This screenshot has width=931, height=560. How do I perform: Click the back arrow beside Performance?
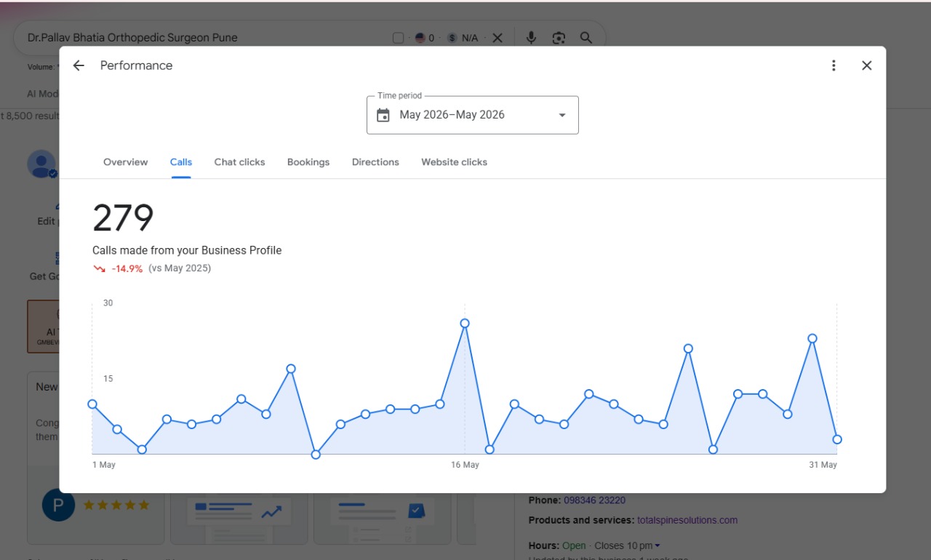[x=79, y=65]
